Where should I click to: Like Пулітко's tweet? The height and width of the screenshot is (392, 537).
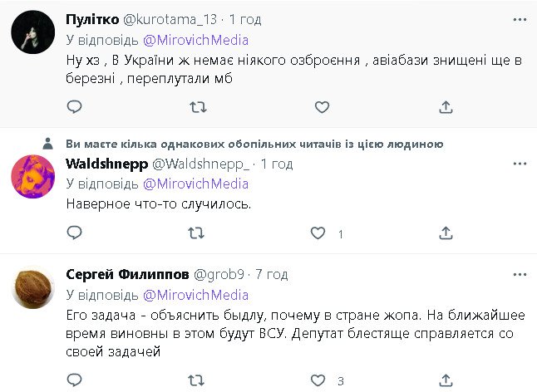pyautogui.click(x=322, y=106)
